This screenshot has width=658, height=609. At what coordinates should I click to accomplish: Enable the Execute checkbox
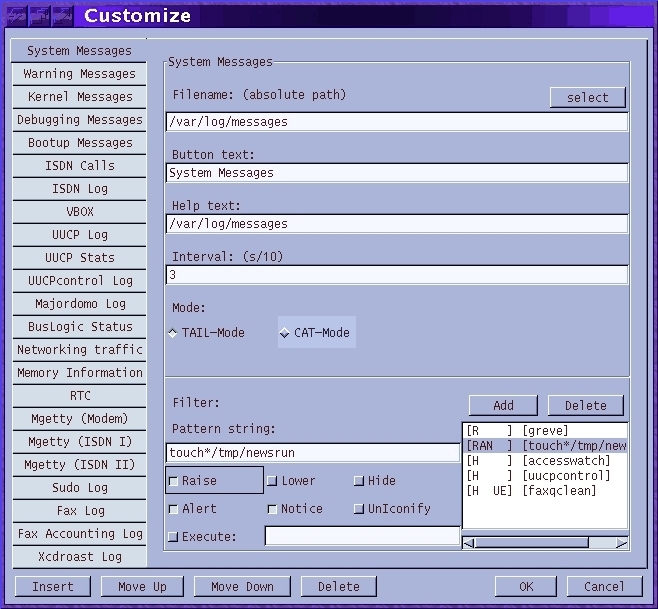click(202, 536)
